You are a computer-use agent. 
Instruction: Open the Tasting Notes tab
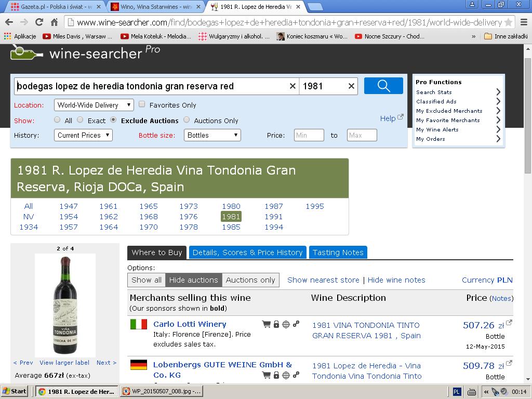point(338,252)
